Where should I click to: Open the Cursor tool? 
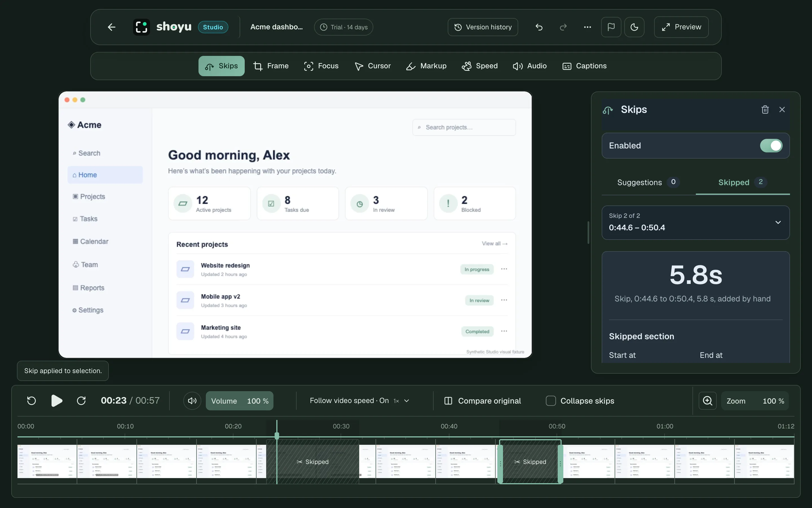pyautogui.click(x=372, y=66)
